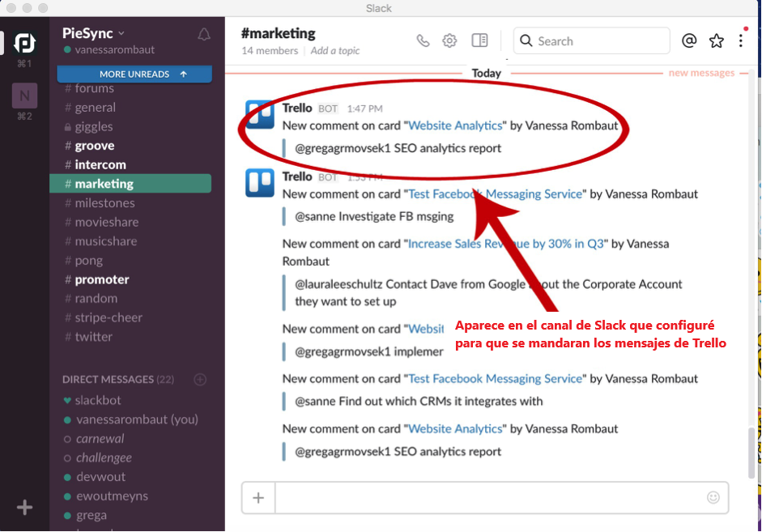Image resolution: width=762 pixels, height=532 pixels.
Task: Click Trello bot avatar at 1:47 PM
Action: point(259,115)
